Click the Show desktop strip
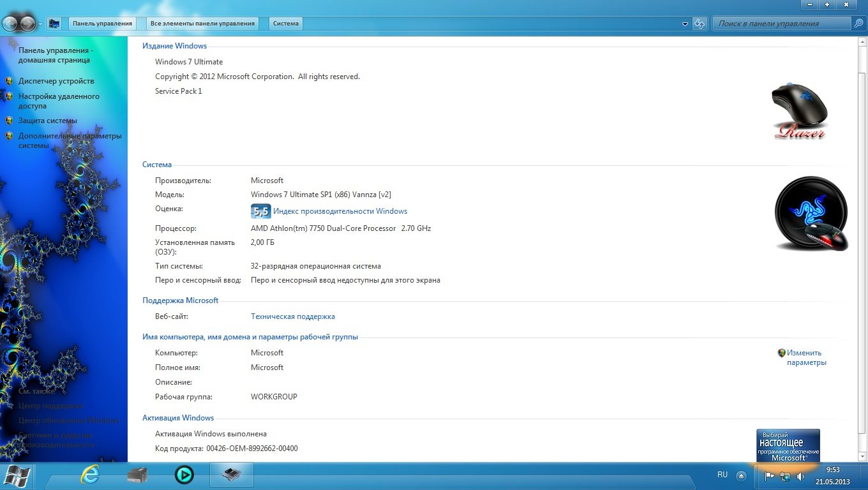The image size is (868, 490). pyautogui.click(x=863, y=476)
